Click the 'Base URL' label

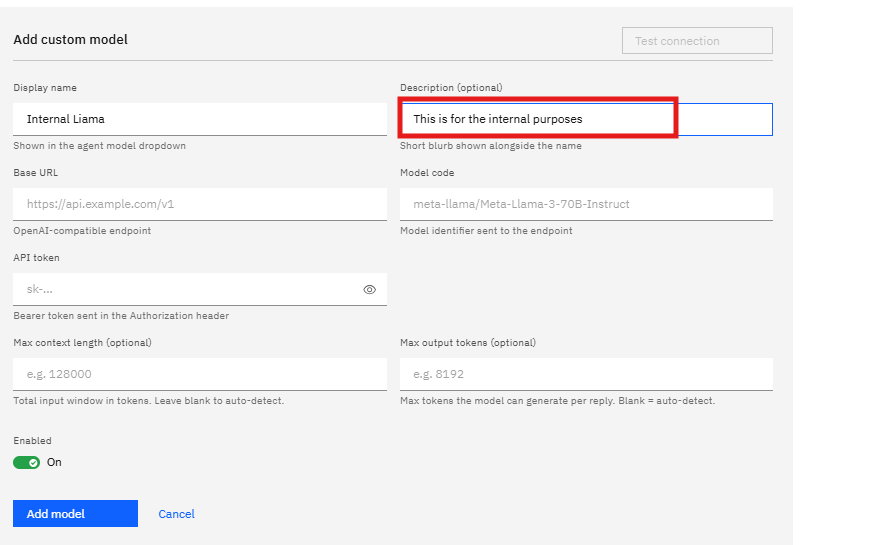tap(35, 173)
